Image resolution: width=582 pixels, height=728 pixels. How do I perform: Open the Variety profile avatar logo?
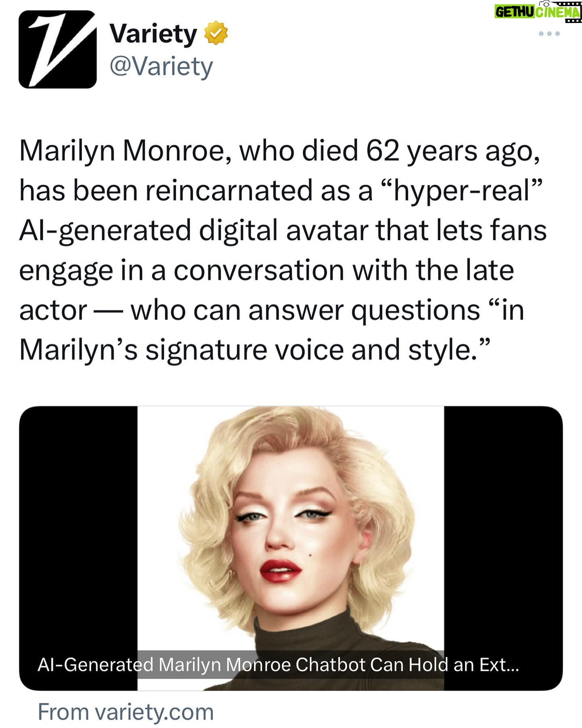click(57, 49)
